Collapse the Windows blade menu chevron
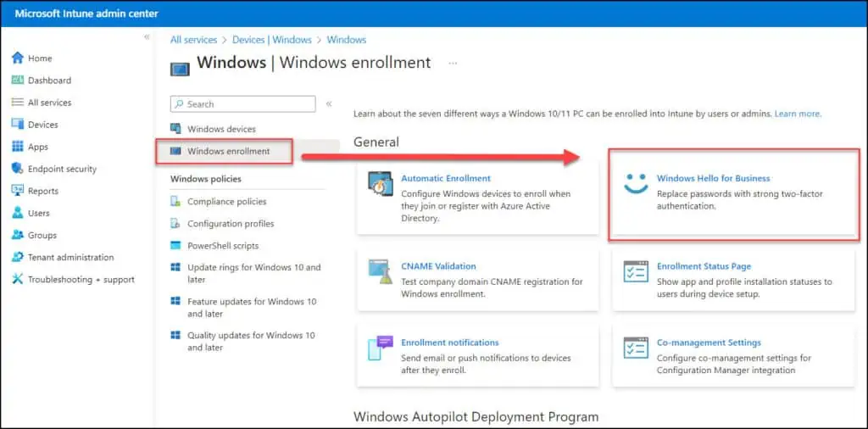This screenshot has width=868, height=429. 329,103
